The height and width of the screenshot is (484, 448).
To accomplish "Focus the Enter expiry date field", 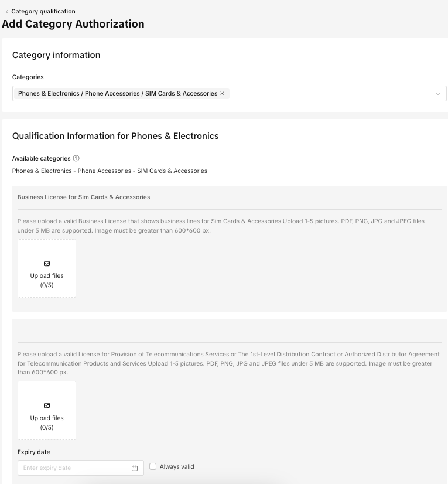I will (73, 468).
